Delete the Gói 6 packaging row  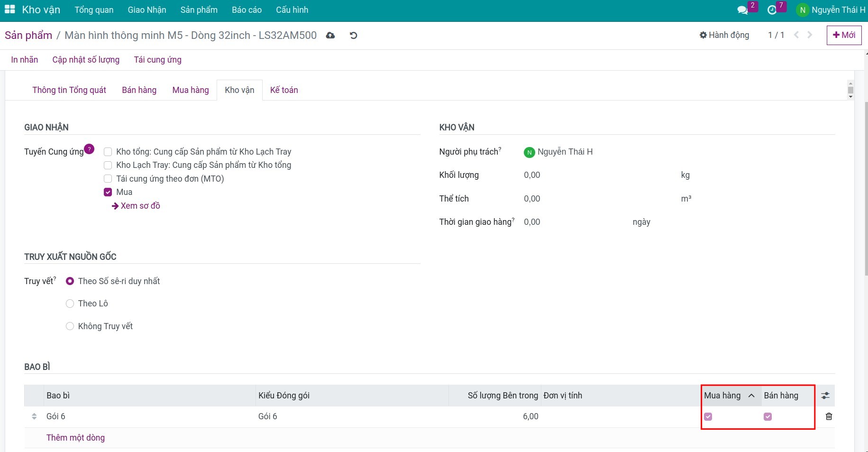[x=829, y=416]
